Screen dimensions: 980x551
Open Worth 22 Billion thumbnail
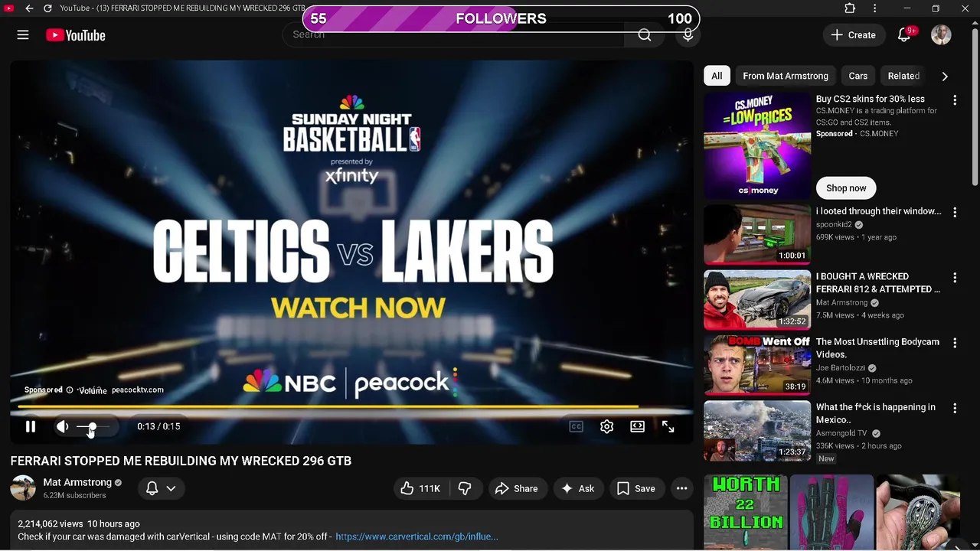point(746,511)
